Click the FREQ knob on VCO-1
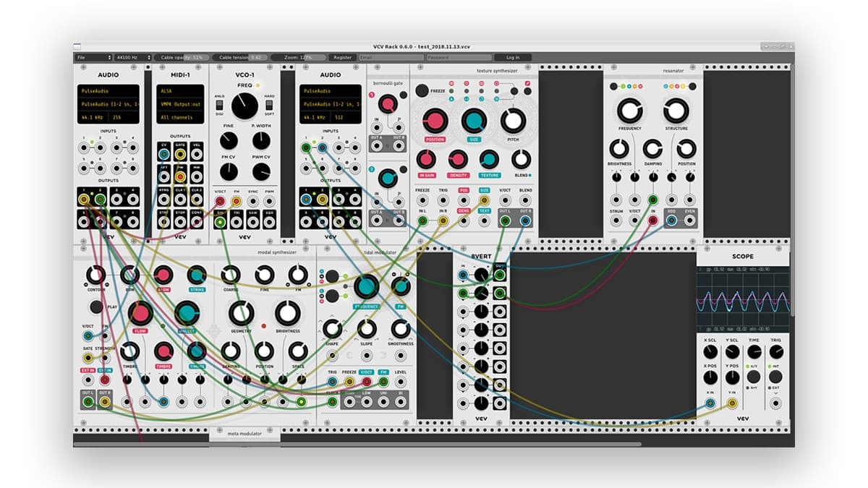Viewport: 868px width, 488px height. coord(245,106)
